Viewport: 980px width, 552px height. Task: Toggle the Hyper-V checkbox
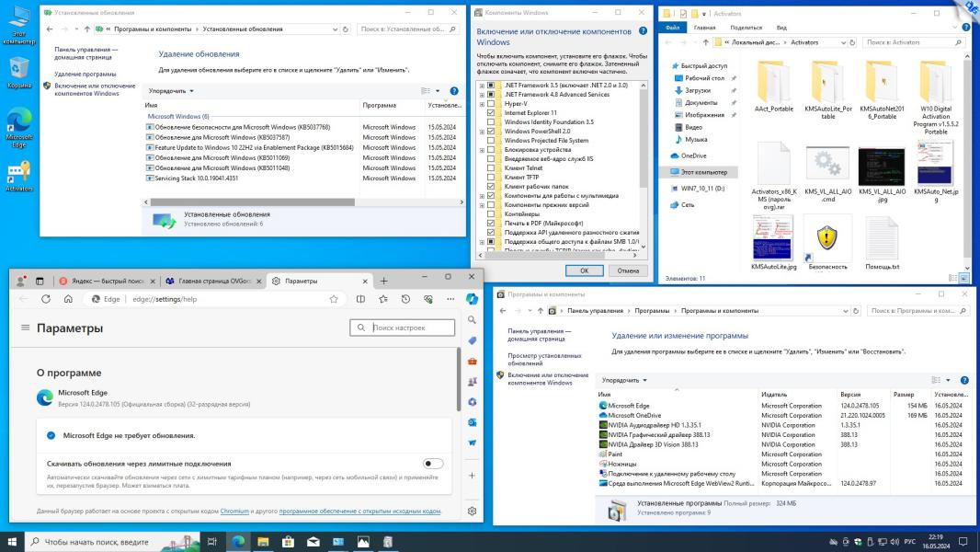point(491,104)
